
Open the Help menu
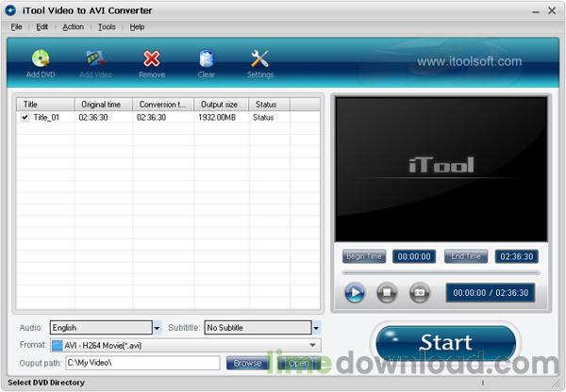coord(137,26)
